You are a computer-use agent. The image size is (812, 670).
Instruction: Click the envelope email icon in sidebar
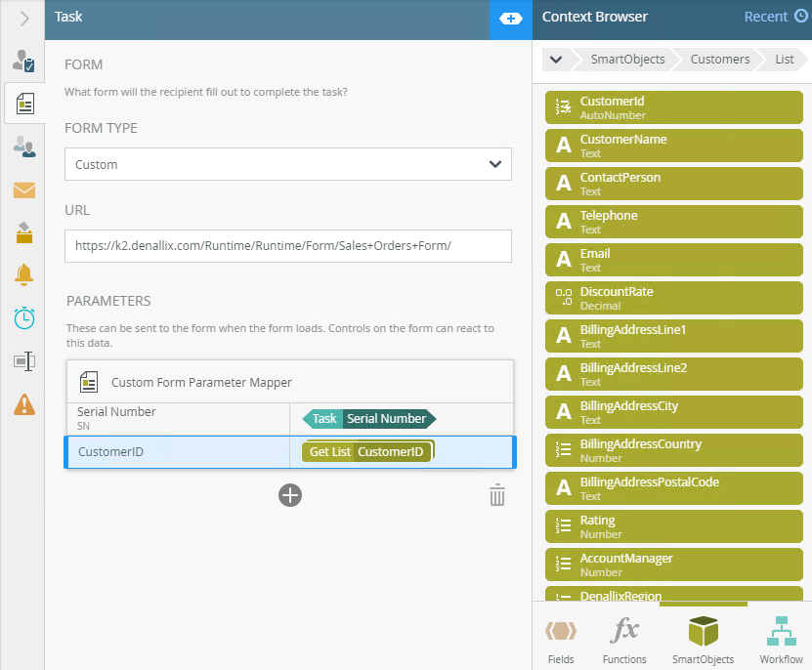(x=23, y=190)
